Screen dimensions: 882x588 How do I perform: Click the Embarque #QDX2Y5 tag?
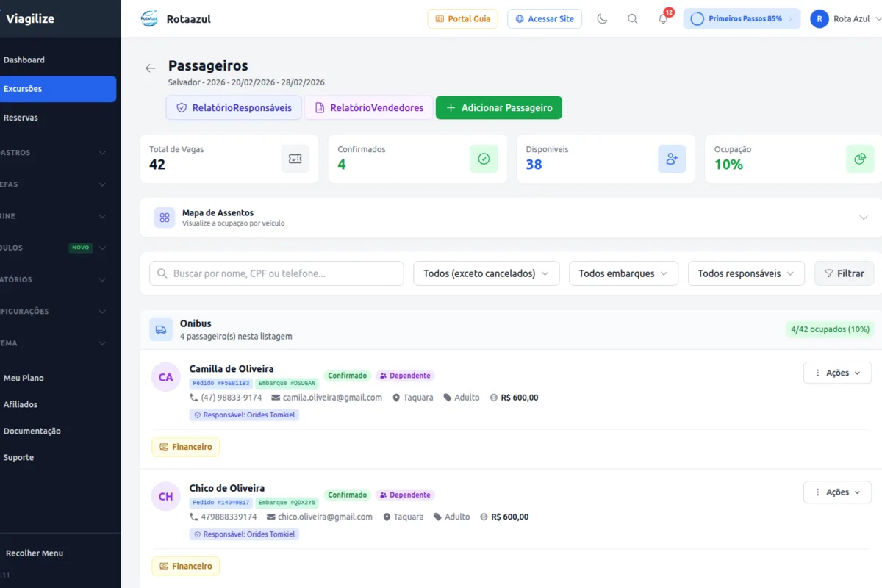tap(287, 503)
